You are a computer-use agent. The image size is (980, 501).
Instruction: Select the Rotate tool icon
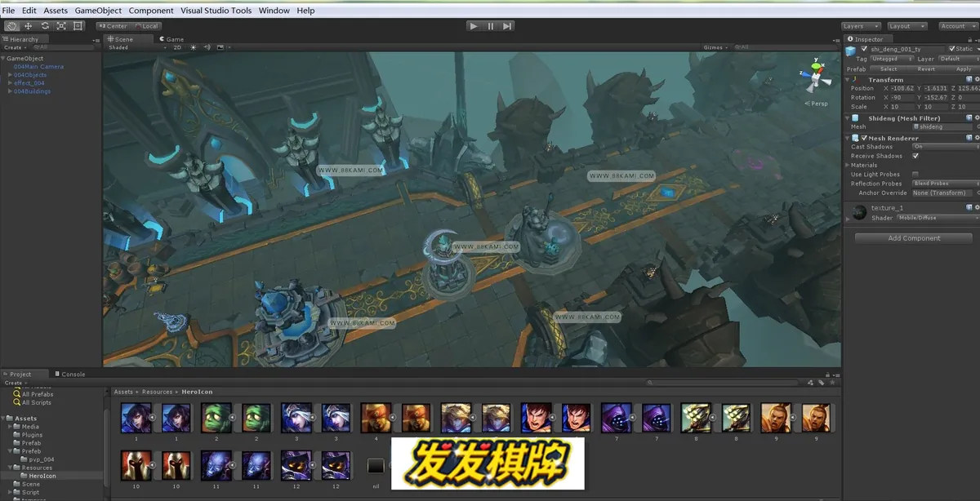(45, 26)
